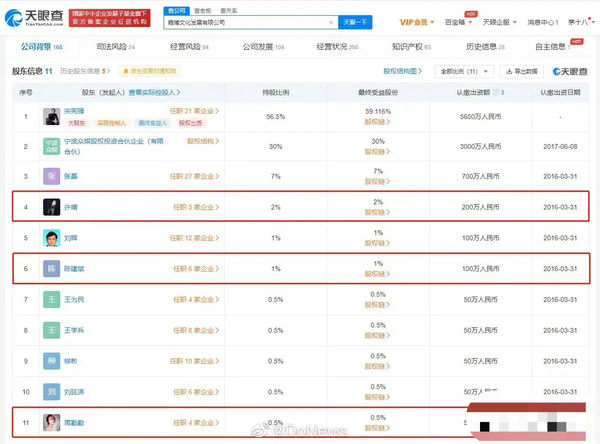The image size is (600, 444).
Task: Clear the search box with the x icon
Action: point(331,23)
